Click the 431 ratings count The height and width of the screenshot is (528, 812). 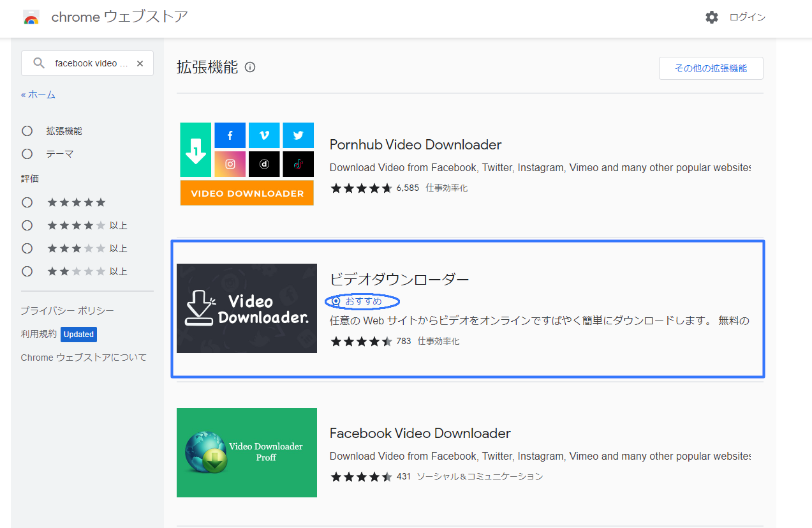pyautogui.click(x=404, y=477)
